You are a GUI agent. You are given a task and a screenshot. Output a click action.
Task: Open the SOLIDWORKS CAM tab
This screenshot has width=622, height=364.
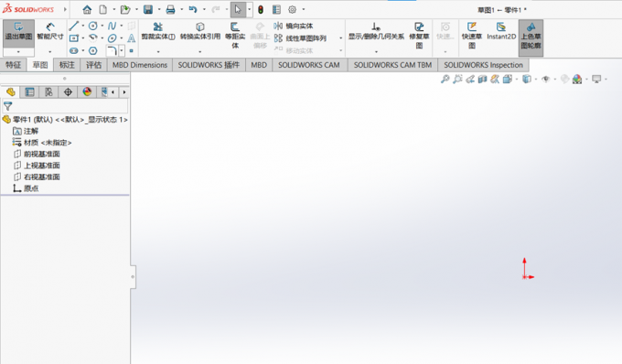click(308, 65)
